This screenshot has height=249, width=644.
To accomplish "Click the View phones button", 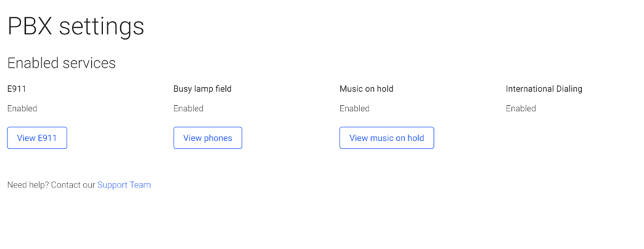I will [x=207, y=137].
